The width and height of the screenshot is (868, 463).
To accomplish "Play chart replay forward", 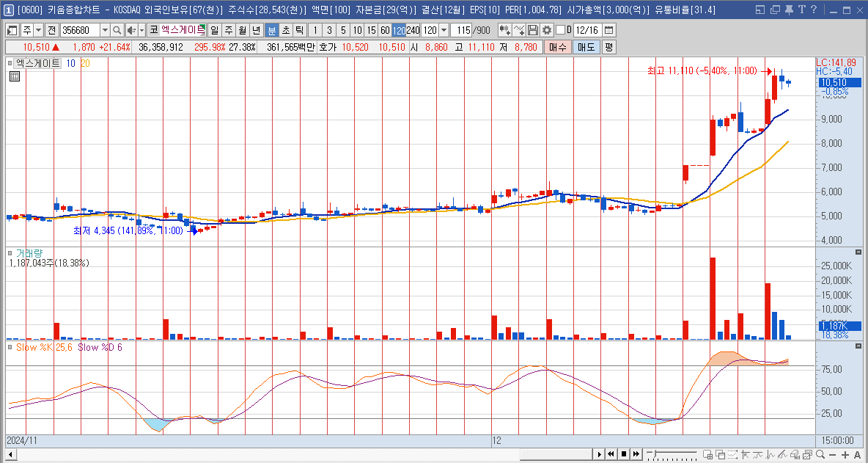I will (x=600, y=454).
